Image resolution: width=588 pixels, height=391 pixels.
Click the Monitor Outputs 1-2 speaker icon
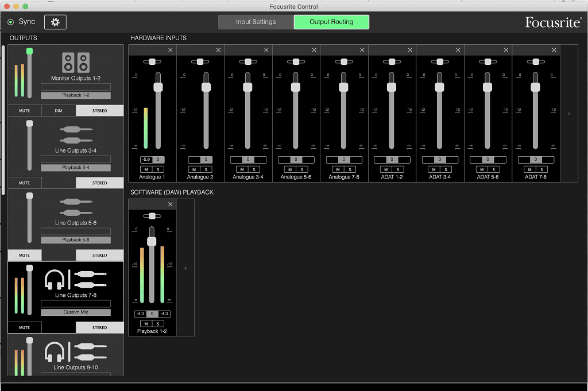point(75,62)
